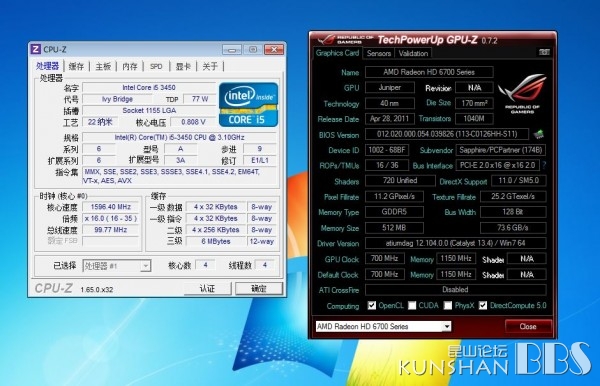Click the Shaders value 720 Unified
This screenshot has height=386, width=600.
pyautogui.click(x=400, y=181)
